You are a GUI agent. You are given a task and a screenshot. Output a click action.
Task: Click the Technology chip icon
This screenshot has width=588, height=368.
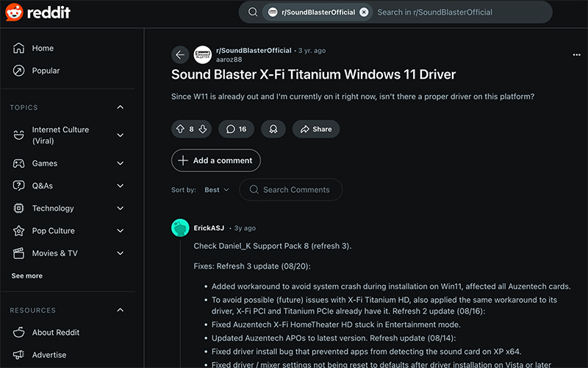click(x=19, y=208)
